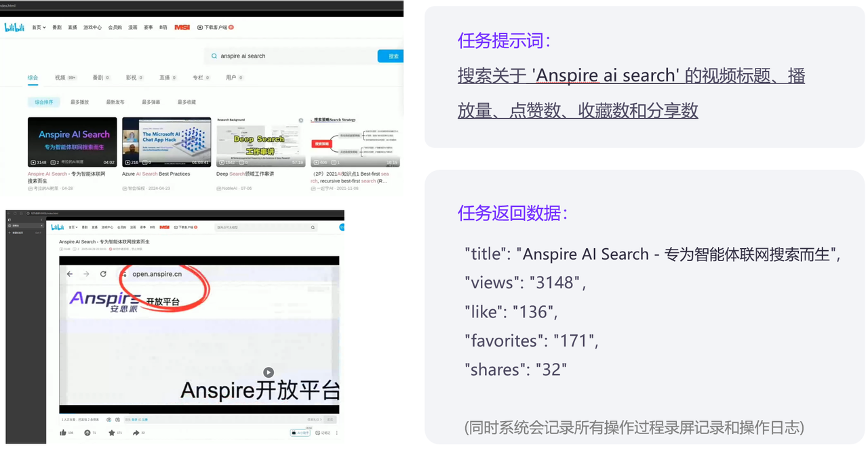Click MSI logo in lower video page header
This screenshot has width=868, height=449.
[x=164, y=227]
